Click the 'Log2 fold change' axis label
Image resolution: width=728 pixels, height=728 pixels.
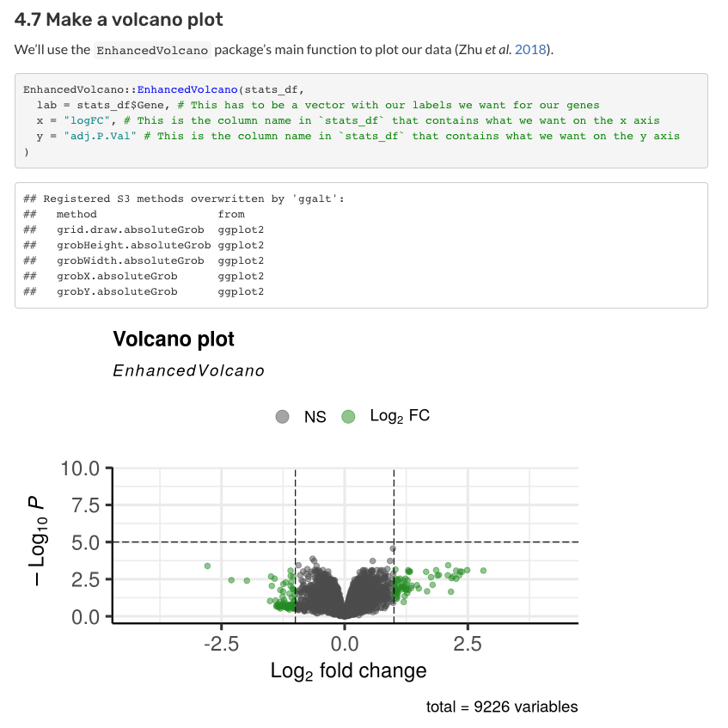349,671
